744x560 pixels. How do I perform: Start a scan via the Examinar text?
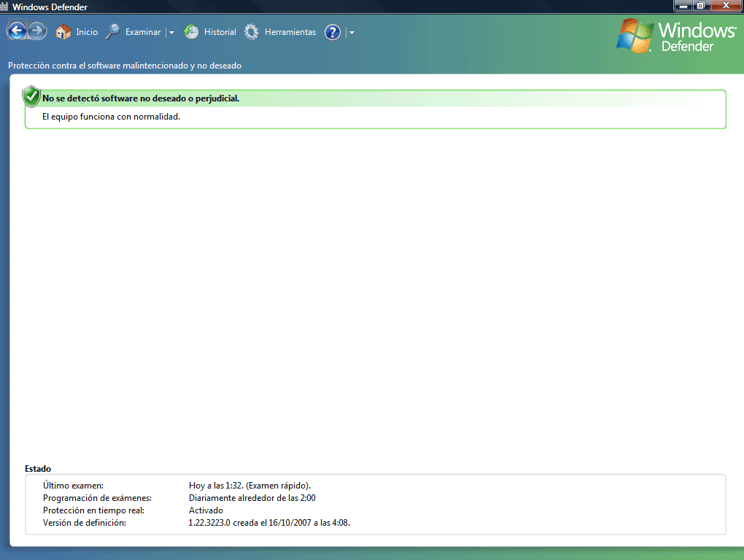[143, 32]
